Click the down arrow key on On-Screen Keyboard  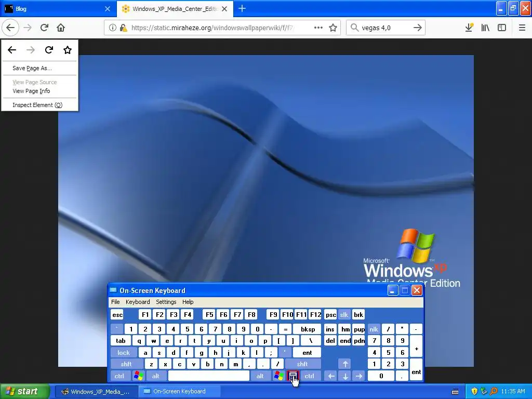[345, 376]
